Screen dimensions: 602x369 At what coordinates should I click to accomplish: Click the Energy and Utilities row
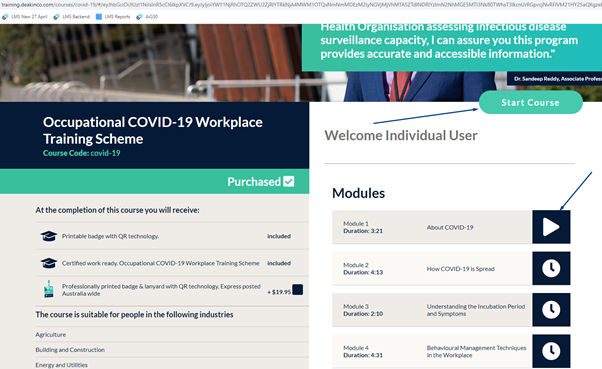[172, 365]
